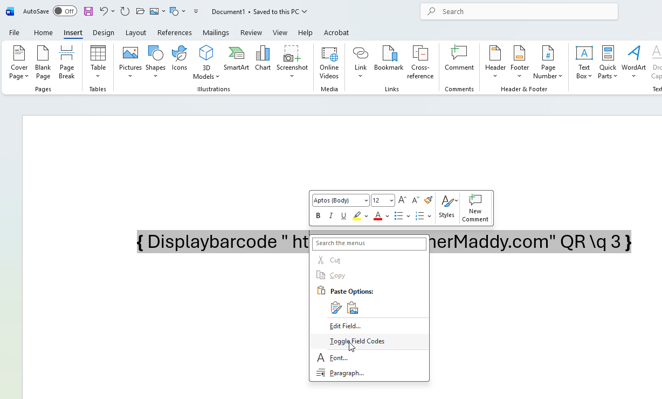Open the Header menu
Viewport: 662px width, 399px height.
coord(495,62)
